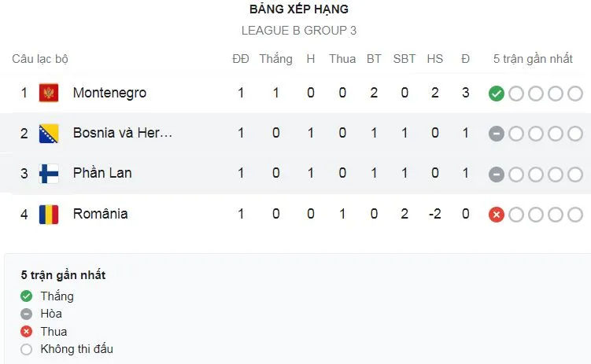The height and width of the screenshot is (364, 591).
Task: Click the Finland flag beside Phần Lan
Action: click(x=49, y=174)
